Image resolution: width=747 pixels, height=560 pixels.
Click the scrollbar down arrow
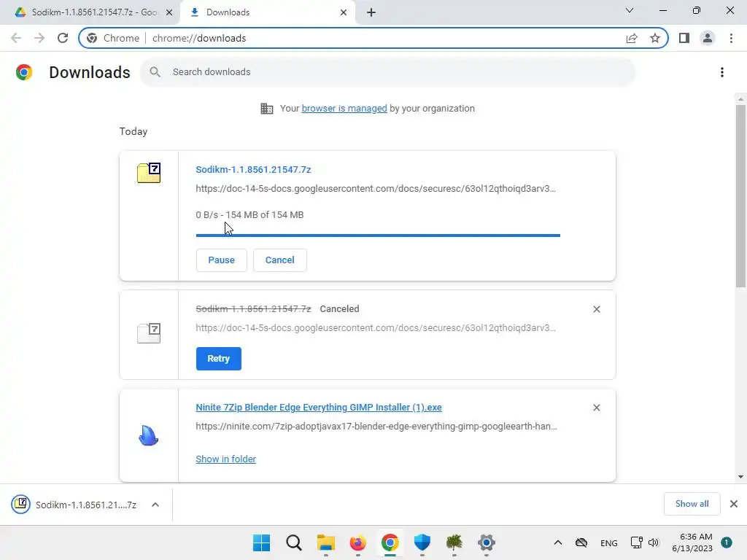click(740, 477)
